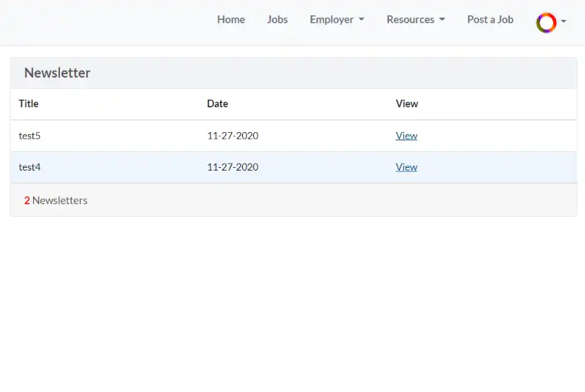Click the 2 Newsletters count footer
This screenshot has width=585, height=392.
click(56, 200)
